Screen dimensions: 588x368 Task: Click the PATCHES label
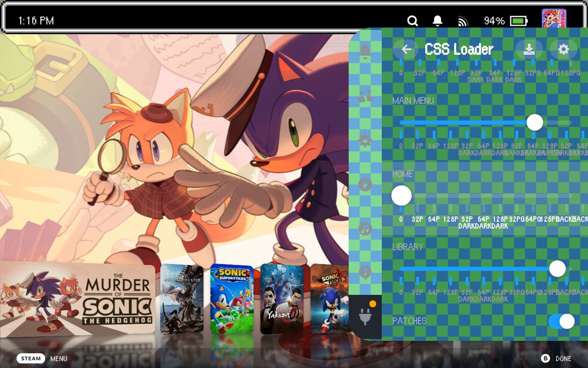pos(410,321)
